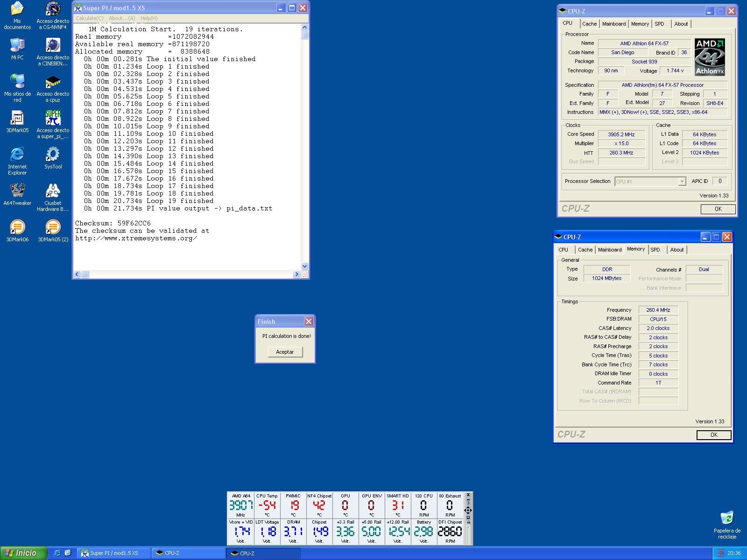
Task: Open 3DMark05 (2) desktop shortcut
Action: pyautogui.click(x=53, y=231)
